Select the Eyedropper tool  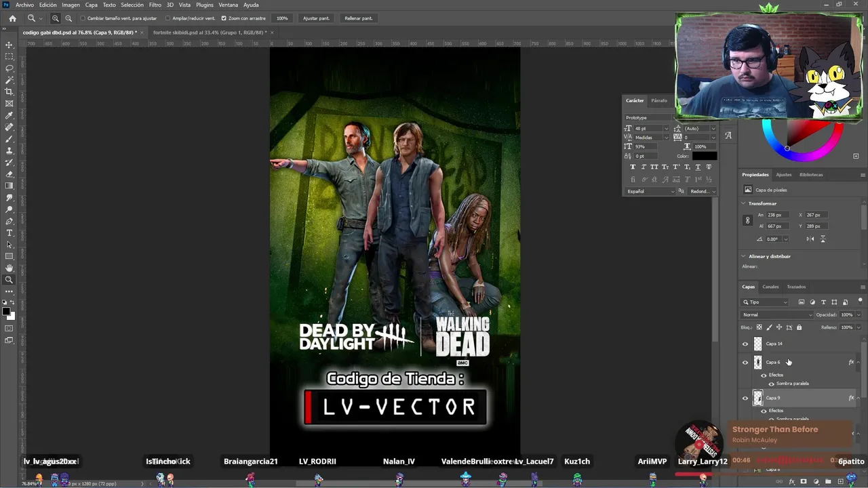(x=9, y=115)
